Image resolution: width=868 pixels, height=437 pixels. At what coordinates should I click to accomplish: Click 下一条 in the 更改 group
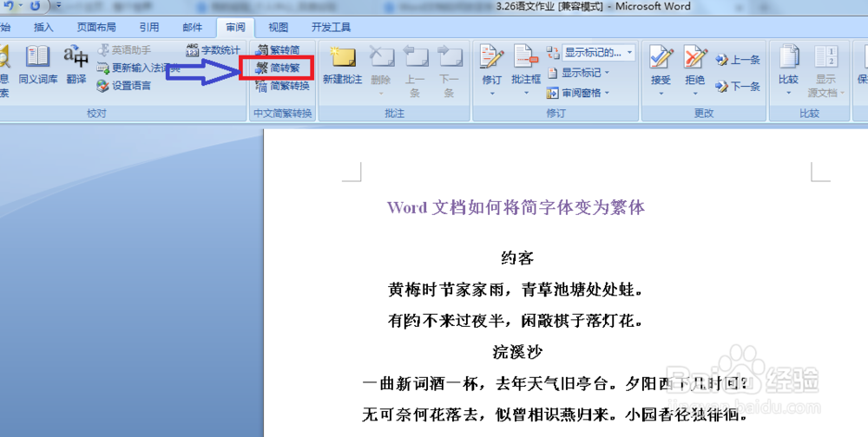737,86
